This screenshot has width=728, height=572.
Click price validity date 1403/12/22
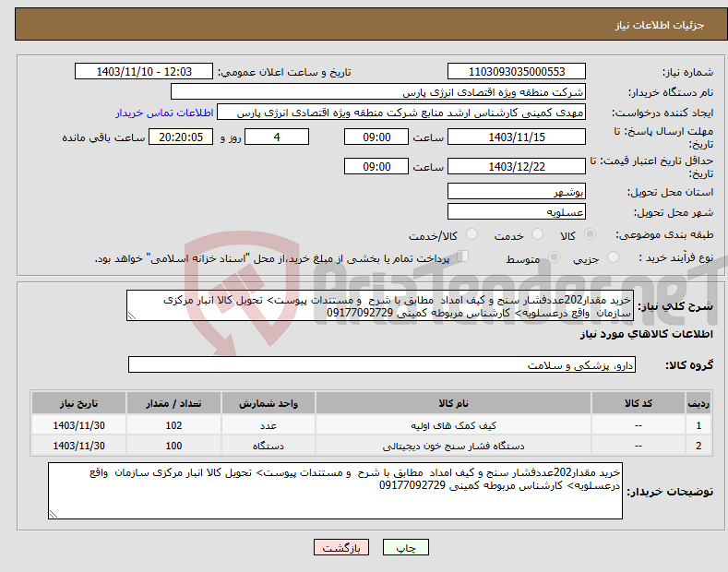click(x=517, y=166)
